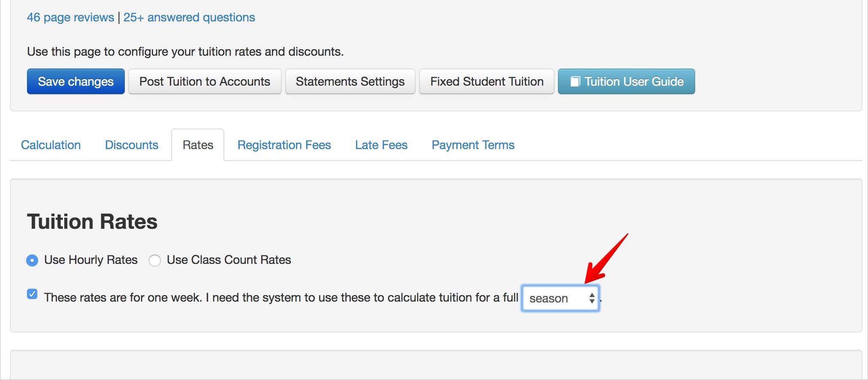View the 25+ answered questions link

189,17
